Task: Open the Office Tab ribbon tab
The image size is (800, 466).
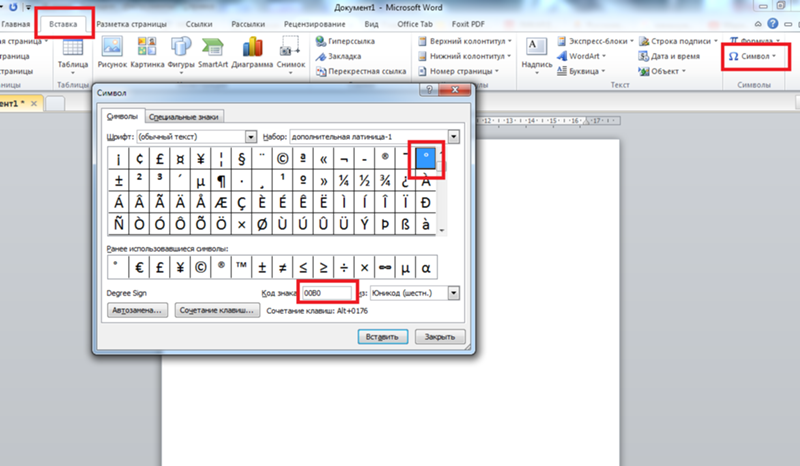Action: (x=415, y=24)
